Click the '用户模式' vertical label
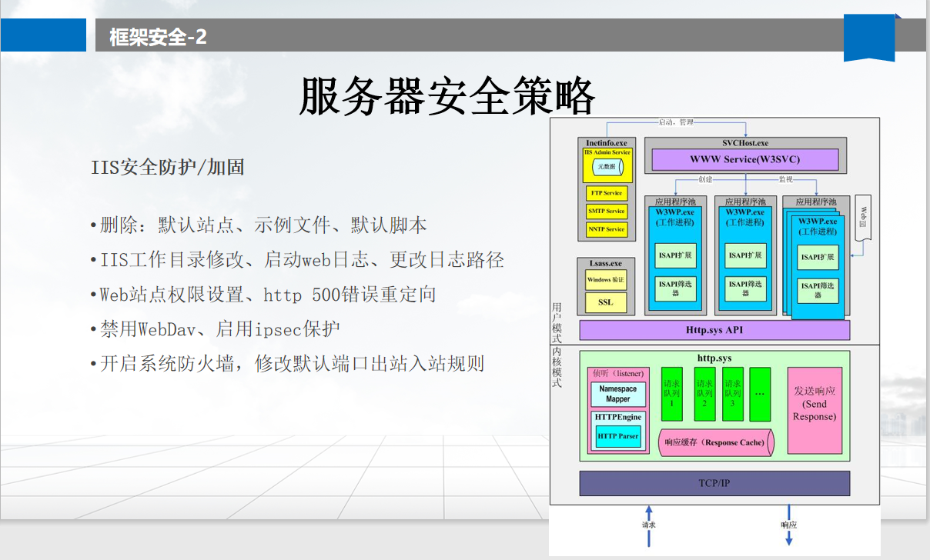 coord(557,322)
